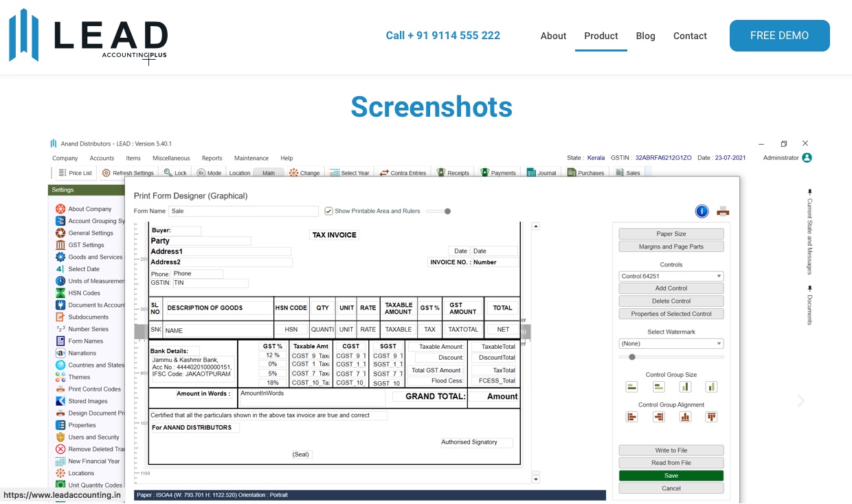Expand the Control:64251 dropdown
The width and height of the screenshot is (852, 504).
pos(671,277)
